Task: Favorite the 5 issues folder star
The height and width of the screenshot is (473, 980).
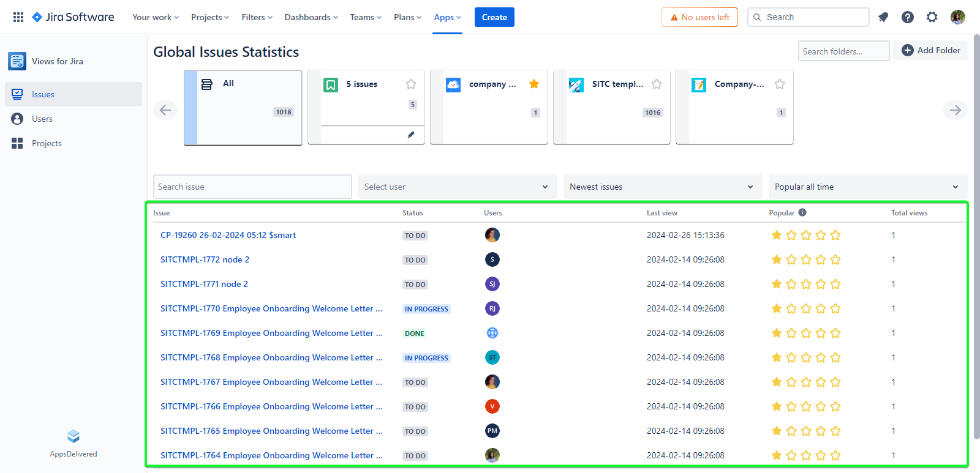Action: click(411, 84)
